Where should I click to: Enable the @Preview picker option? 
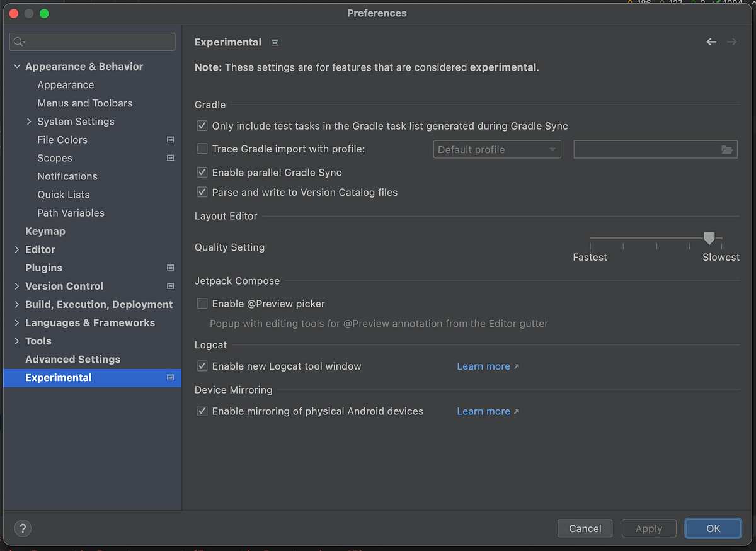tap(202, 304)
